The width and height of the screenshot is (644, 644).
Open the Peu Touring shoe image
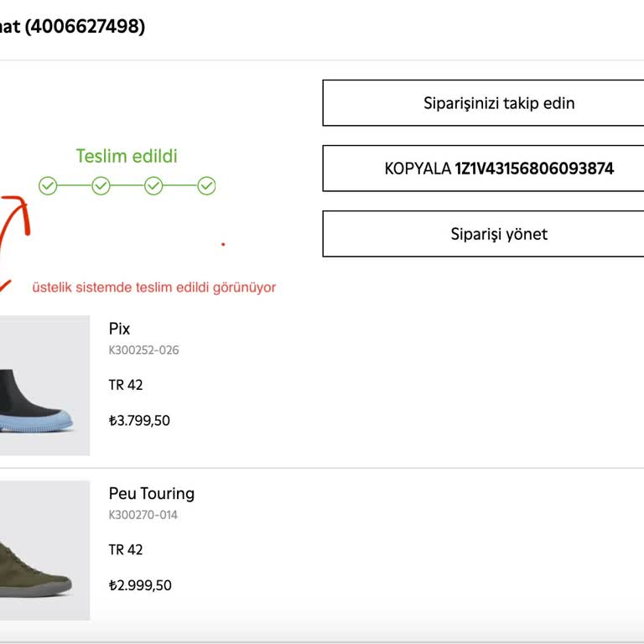tap(42, 551)
